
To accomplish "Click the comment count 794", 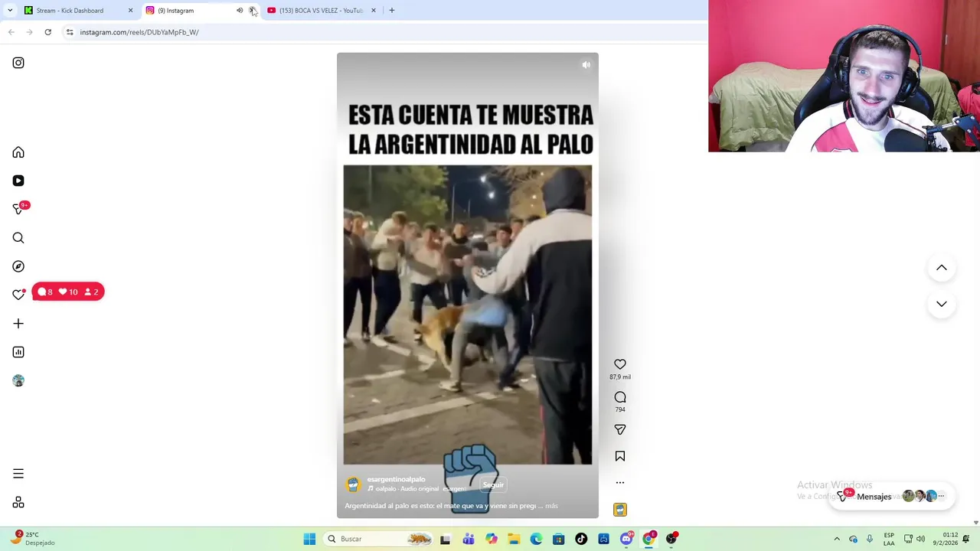I will click(x=620, y=409).
